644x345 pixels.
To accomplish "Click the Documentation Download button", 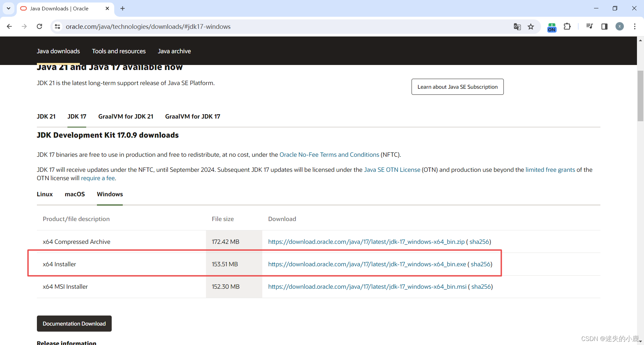I will [x=74, y=324].
